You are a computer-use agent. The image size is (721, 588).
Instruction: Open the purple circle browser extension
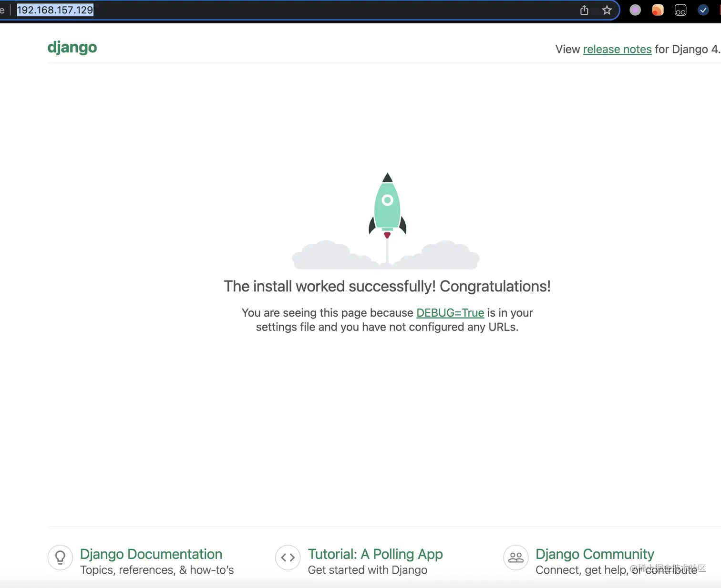pos(635,10)
